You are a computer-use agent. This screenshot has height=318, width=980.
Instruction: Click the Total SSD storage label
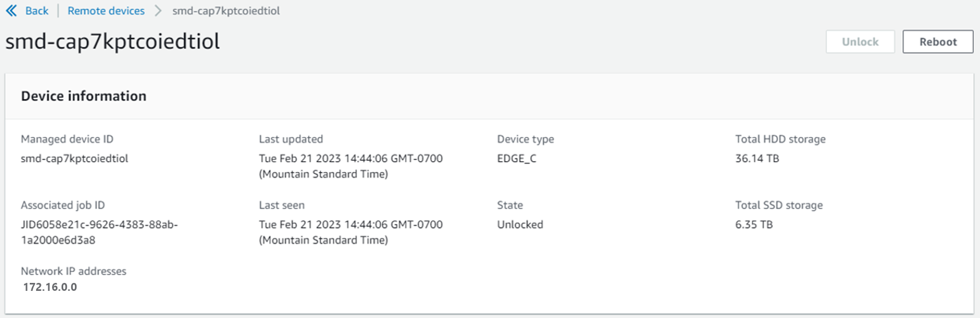point(779,205)
